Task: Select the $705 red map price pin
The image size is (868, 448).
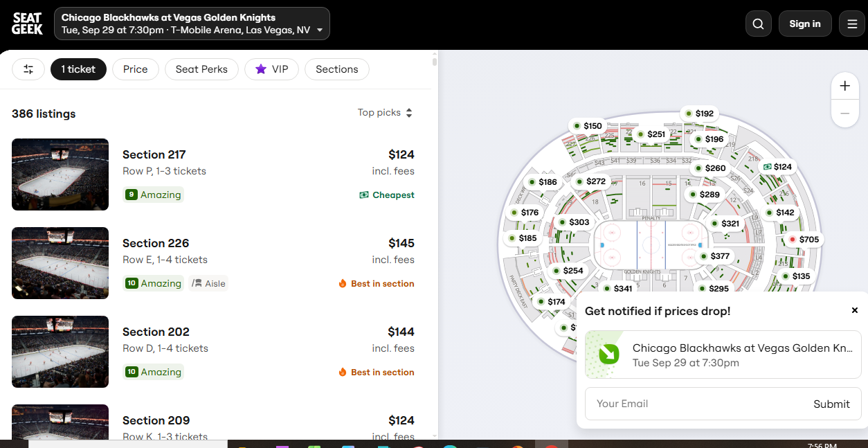Action: click(x=804, y=240)
